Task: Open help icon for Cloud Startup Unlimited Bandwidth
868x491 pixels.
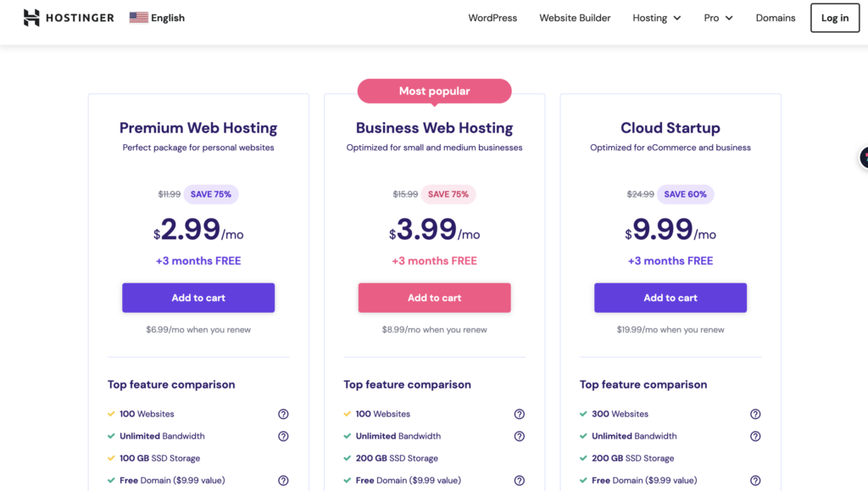Action: [x=755, y=436]
